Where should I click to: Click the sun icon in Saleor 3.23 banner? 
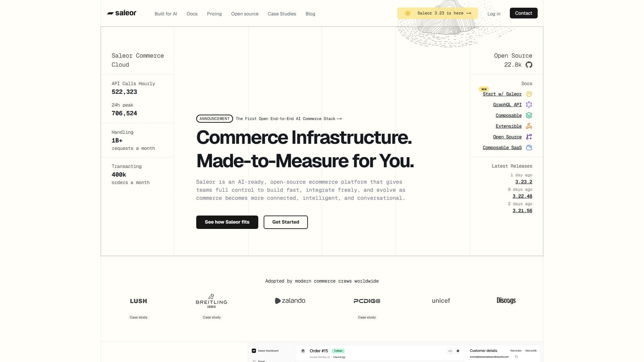[408, 13]
